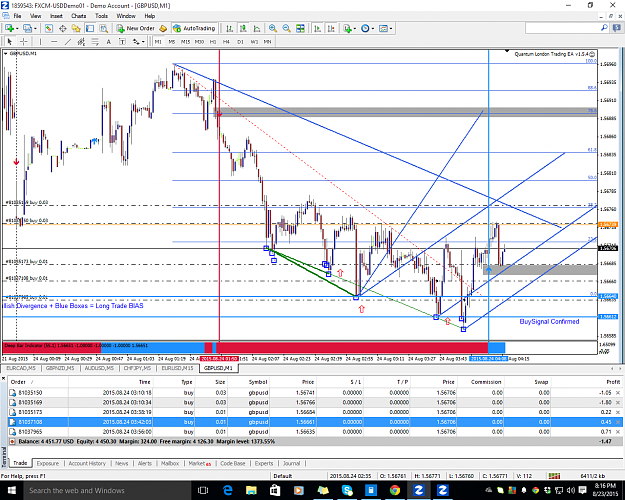Launch MetaEditor from the toolbar
Screen dimensions: 625x500
pos(163,28)
